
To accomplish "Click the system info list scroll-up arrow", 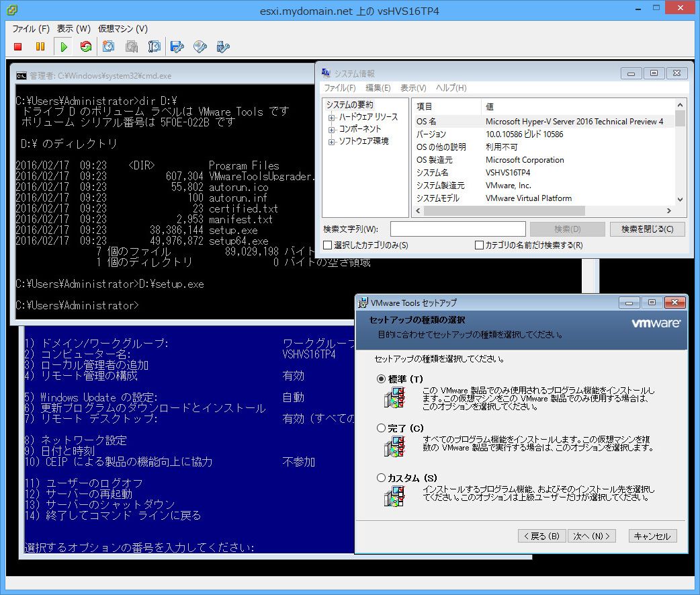I will tap(680, 105).
